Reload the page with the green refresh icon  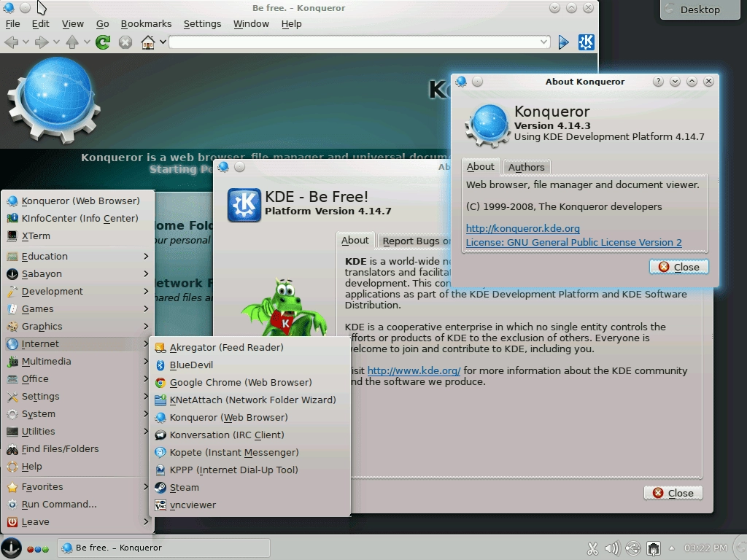coord(102,42)
